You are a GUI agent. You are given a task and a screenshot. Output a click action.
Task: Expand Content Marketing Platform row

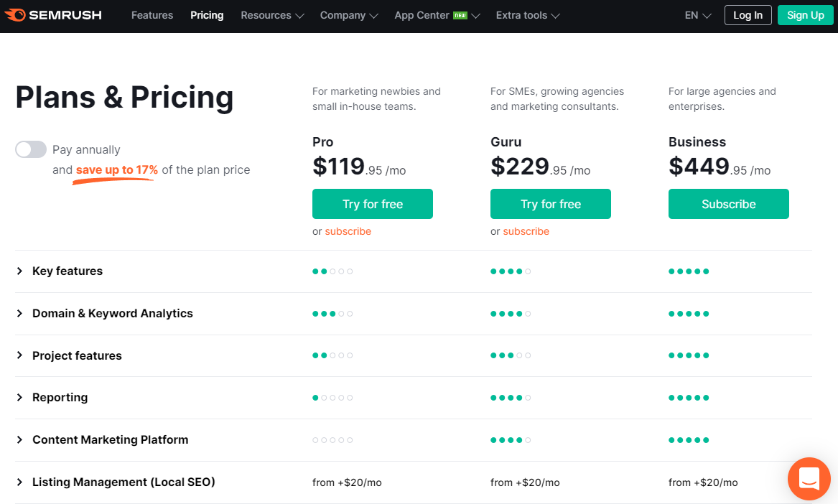click(414, 440)
